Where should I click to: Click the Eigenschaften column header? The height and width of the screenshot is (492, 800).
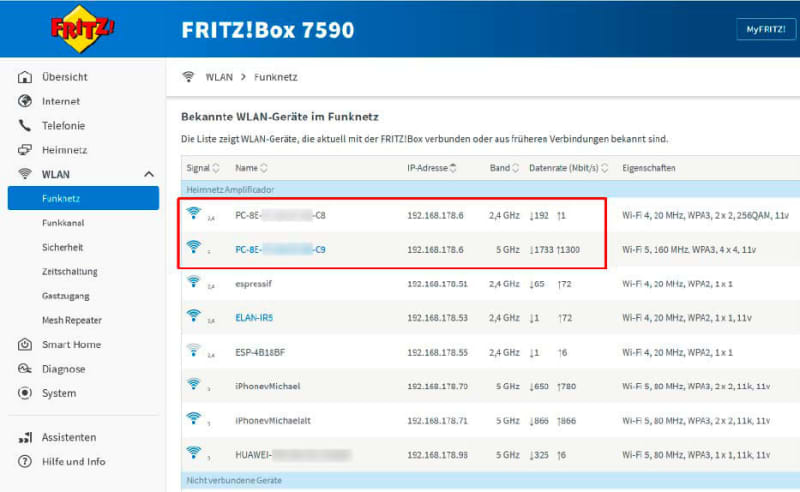[x=648, y=168]
